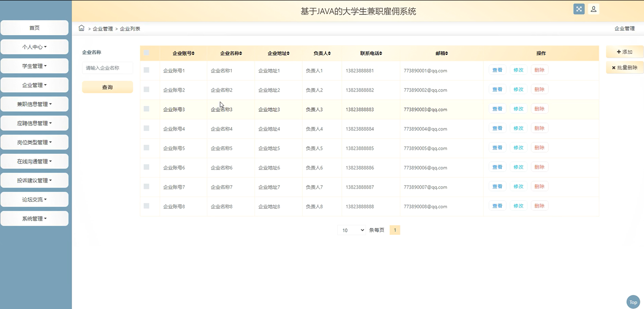This screenshot has width=644, height=309.
Task: Toggle the select-all header checkbox
Action: tap(146, 53)
